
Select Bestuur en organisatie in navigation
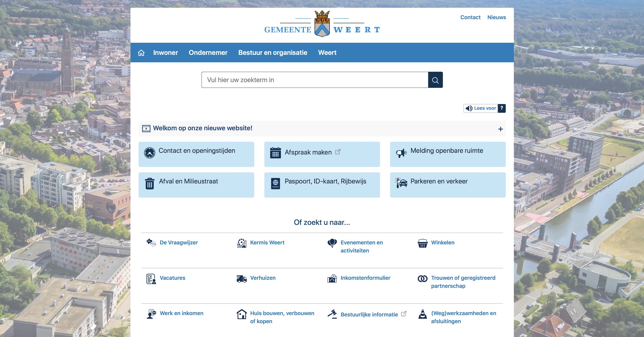(x=273, y=53)
